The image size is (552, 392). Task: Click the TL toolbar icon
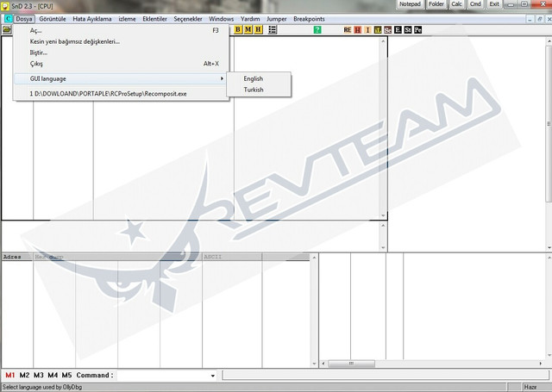click(378, 30)
